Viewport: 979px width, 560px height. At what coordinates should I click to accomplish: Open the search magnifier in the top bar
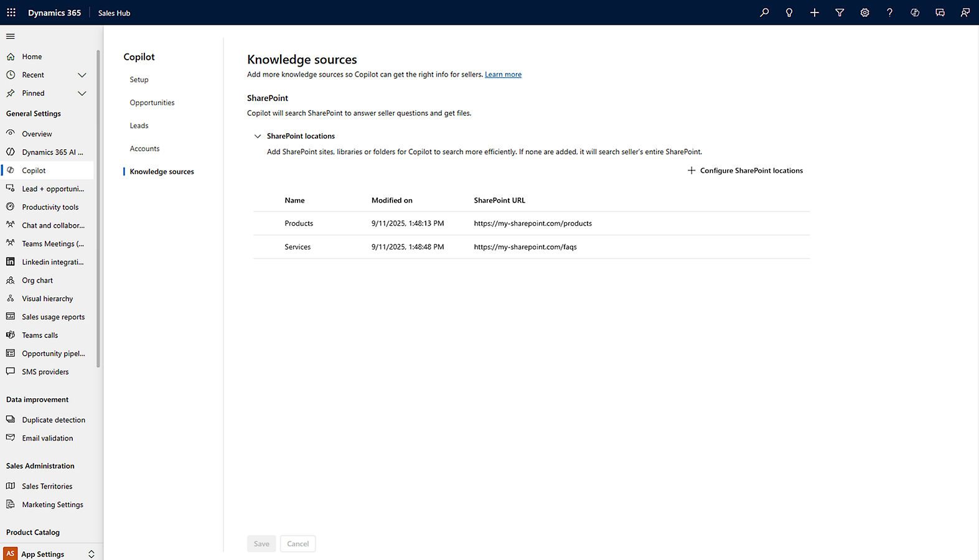coord(764,12)
